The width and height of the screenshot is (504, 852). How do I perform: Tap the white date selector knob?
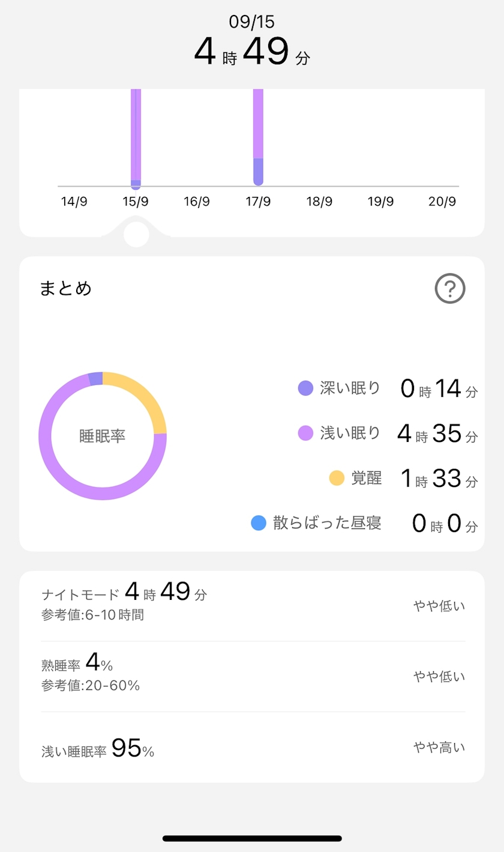[136, 234]
